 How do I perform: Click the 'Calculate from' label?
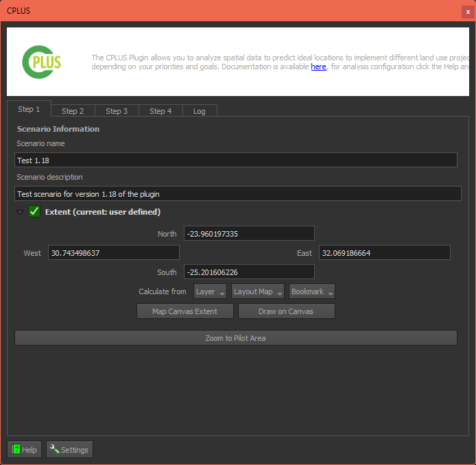pyautogui.click(x=163, y=291)
